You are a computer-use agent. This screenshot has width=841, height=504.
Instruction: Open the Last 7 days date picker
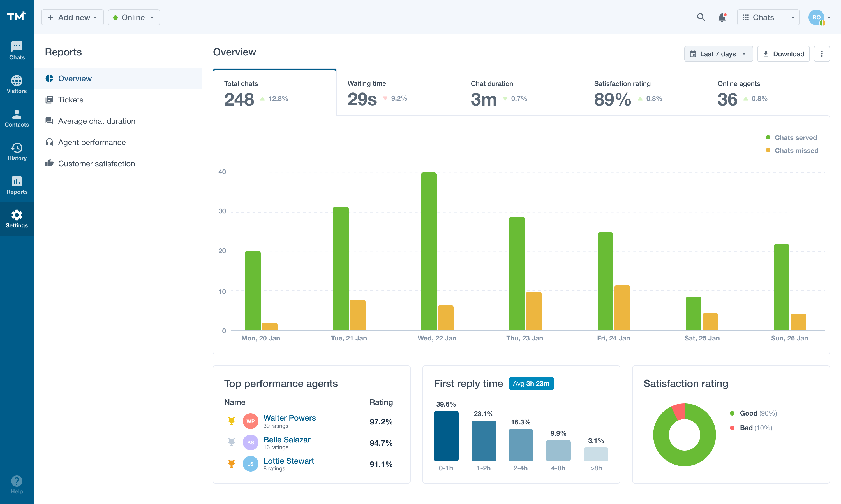pos(718,54)
